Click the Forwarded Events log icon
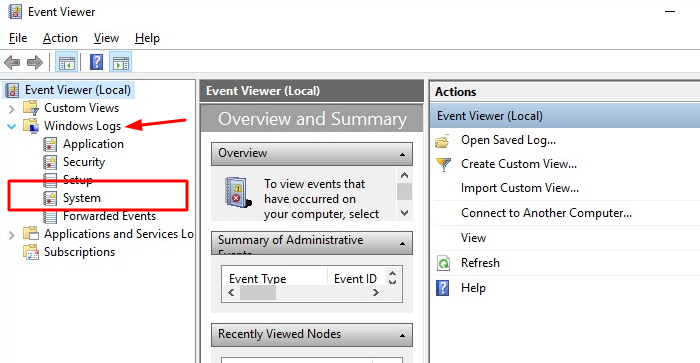This screenshot has height=363, width=700. (x=50, y=216)
